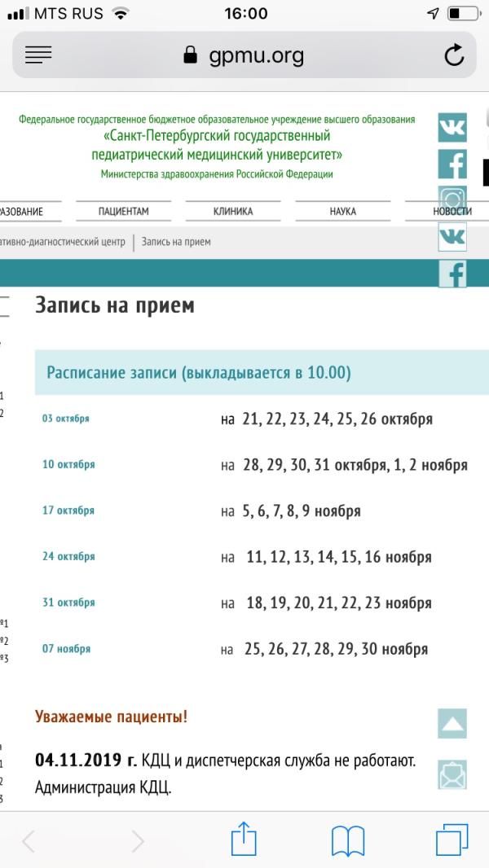Open the ПАЦИЕНТАМ menu item
Viewport: 489px width, 868px height.
[124, 212]
